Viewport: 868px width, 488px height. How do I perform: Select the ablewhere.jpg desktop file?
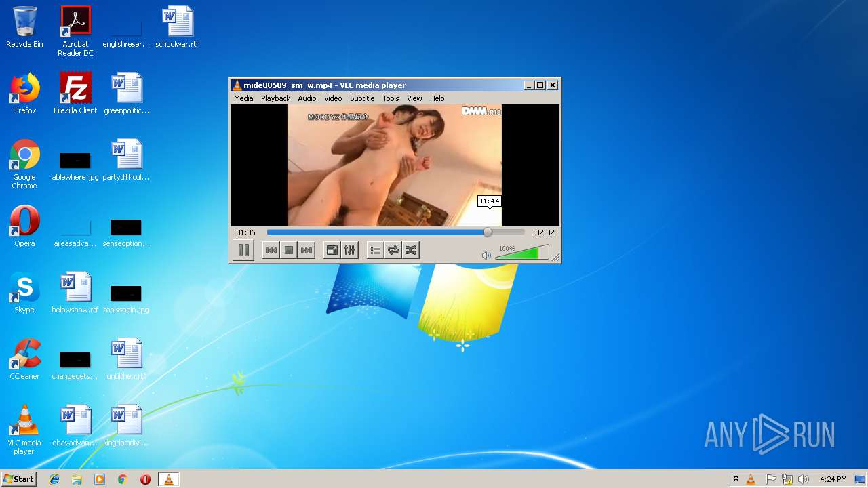point(75,166)
